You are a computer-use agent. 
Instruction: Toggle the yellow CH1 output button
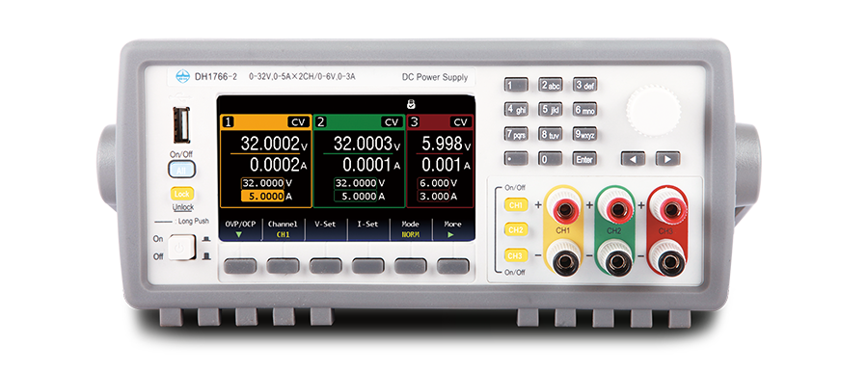point(515,205)
